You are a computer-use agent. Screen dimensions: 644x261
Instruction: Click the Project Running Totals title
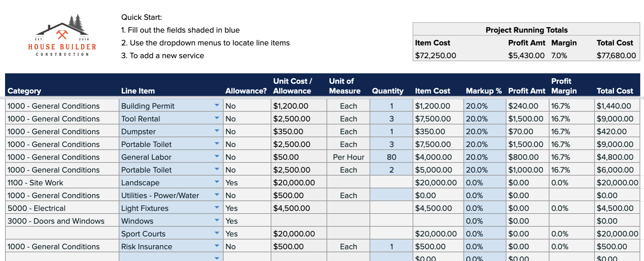pyautogui.click(x=526, y=30)
